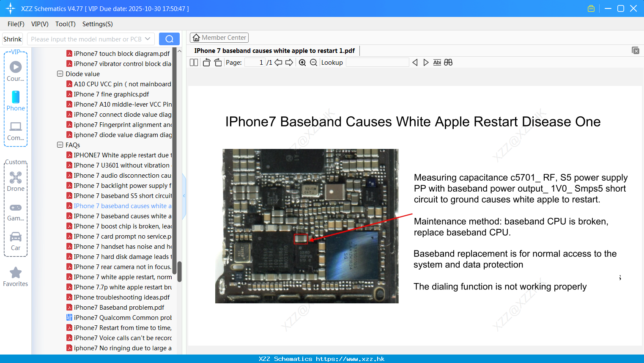Click the tree panel vertical scrollbar
The height and width of the screenshot is (363, 644).
coord(179,271)
